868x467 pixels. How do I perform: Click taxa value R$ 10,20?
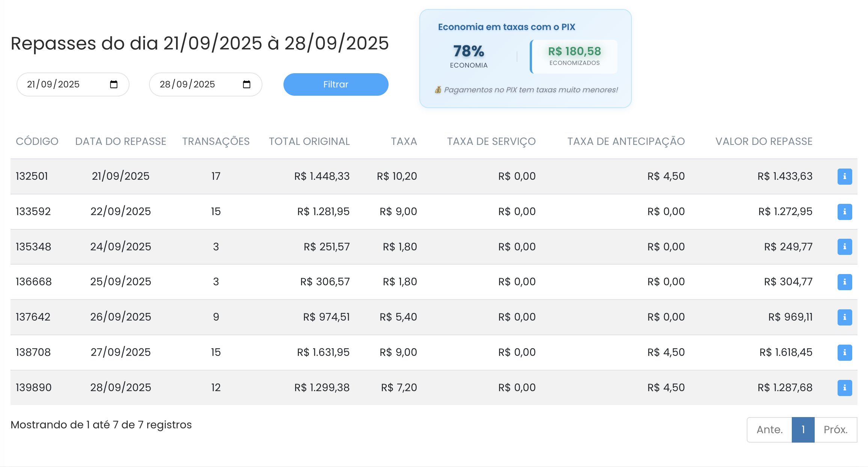[397, 176]
